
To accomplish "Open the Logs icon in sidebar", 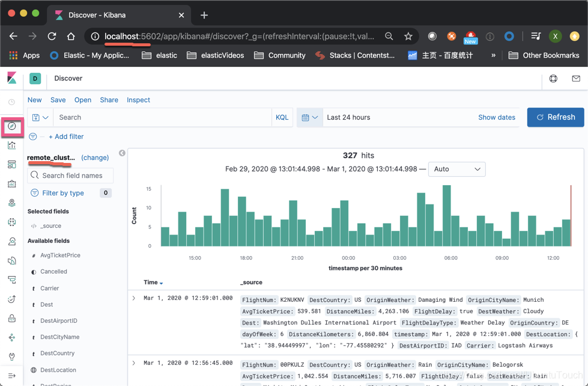I will [12, 260].
